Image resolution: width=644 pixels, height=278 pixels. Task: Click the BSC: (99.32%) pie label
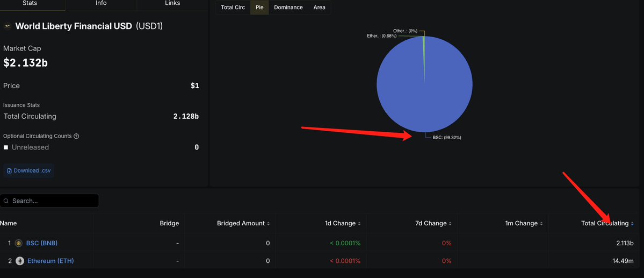tap(447, 138)
